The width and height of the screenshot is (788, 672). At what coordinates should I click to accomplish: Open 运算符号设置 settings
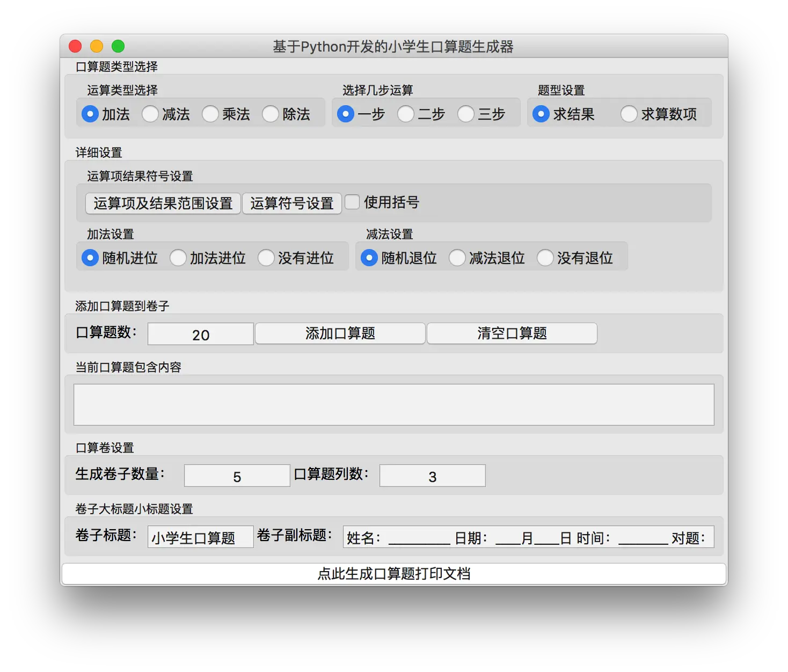(291, 203)
